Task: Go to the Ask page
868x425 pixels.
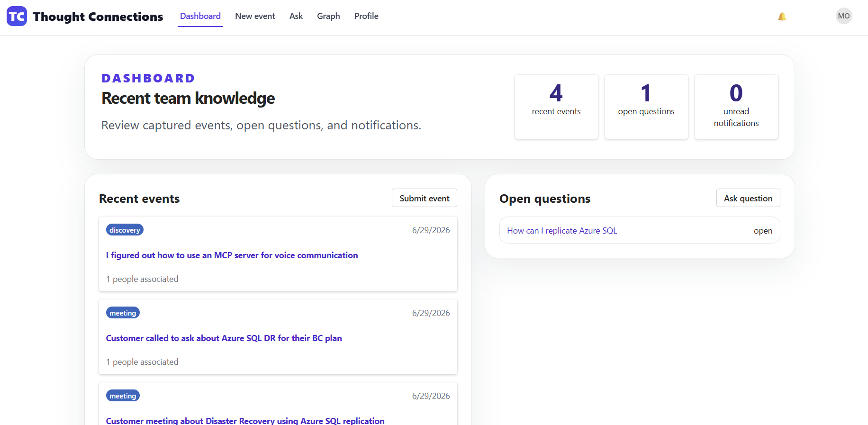Action: pos(296,16)
